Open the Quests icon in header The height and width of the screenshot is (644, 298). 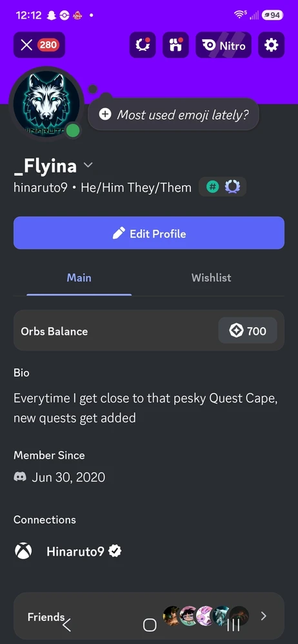pyautogui.click(x=143, y=45)
